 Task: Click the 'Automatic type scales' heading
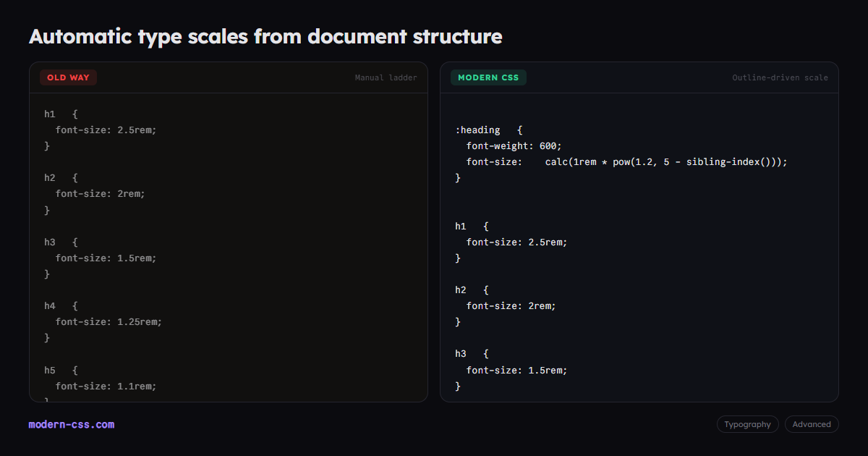pos(265,36)
